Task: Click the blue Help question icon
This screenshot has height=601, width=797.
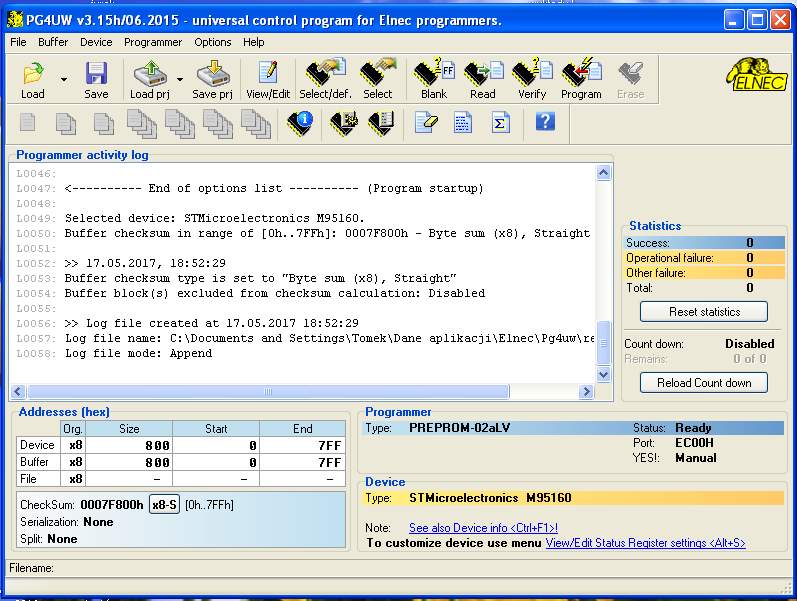Action: tap(545, 122)
